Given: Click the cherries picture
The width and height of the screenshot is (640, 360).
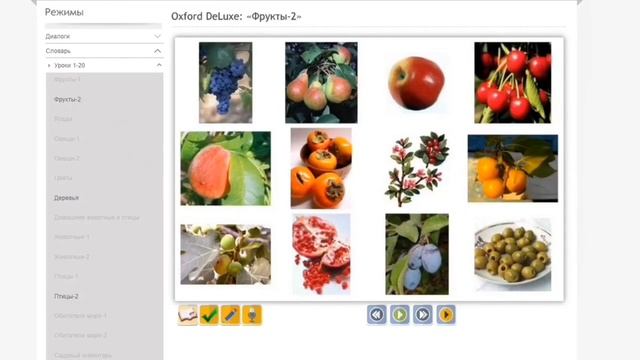Looking at the screenshot, I should click(513, 82).
